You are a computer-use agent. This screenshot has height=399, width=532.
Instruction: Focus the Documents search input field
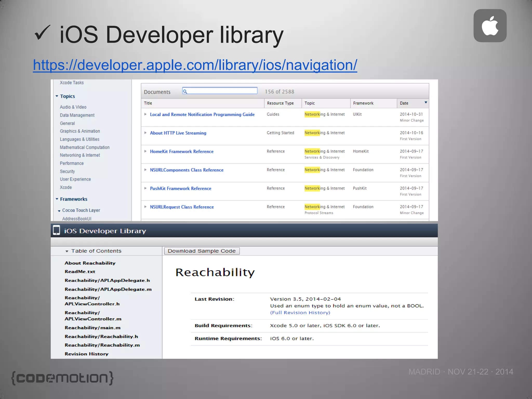(220, 91)
